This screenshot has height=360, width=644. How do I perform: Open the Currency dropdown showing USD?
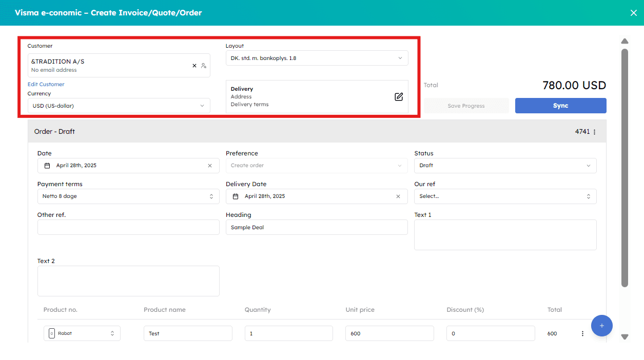[x=119, y=106]
